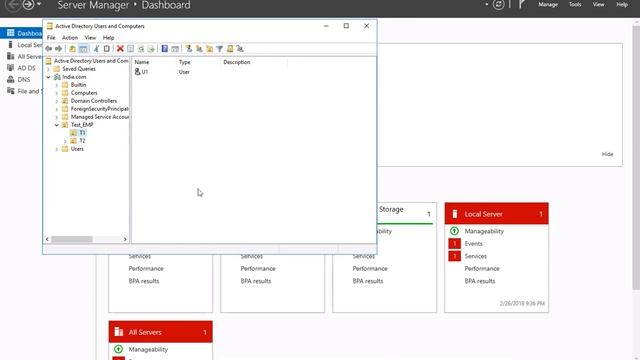Image resolution: width=640 pixels, height=360 pixels.
Task: Click BPA results in Local Server tile
Action: point(480,281)
